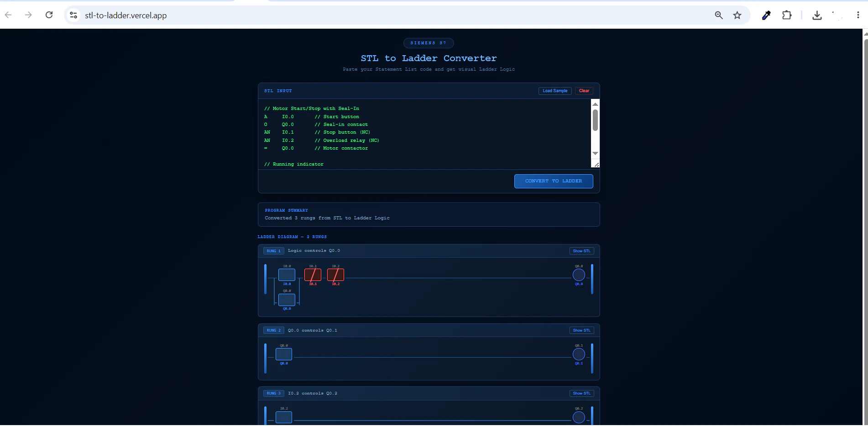Click the Q0.0 contact in Rung 2
This screenshot has width=868, height=426.
284,354
